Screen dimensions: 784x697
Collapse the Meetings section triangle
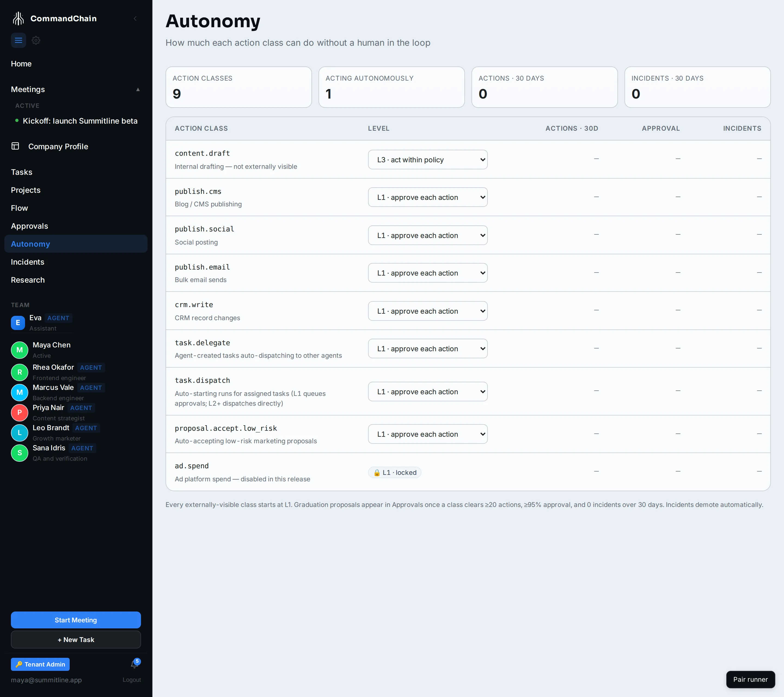(x=138, y=89)
